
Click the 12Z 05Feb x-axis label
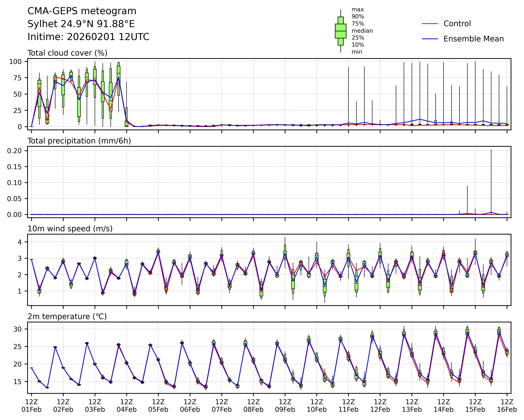[158, 405]
